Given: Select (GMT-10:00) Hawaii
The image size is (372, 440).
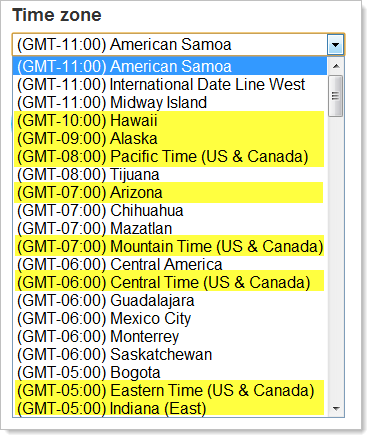Looking at the screenshot, I should (x=170, y=120).
